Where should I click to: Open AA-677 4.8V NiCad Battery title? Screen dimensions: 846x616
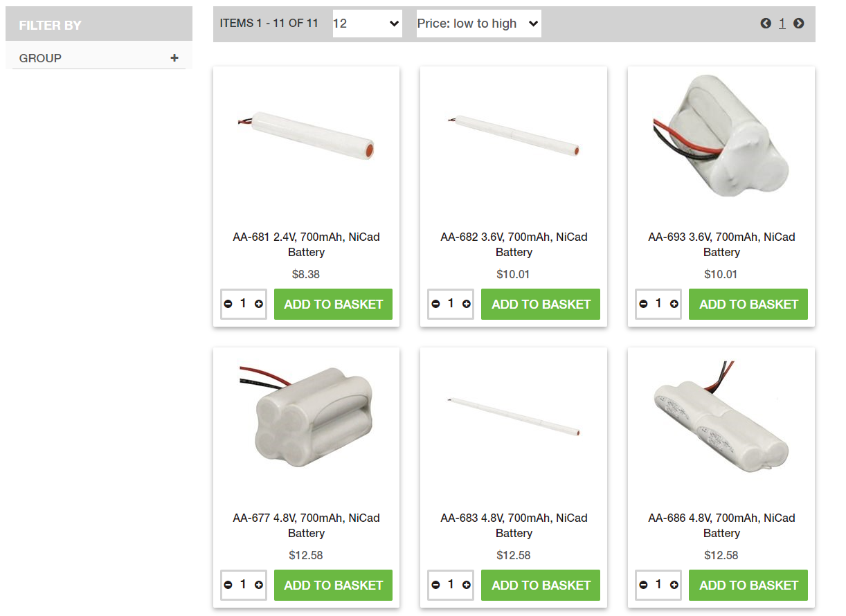[x=306, y=525]
